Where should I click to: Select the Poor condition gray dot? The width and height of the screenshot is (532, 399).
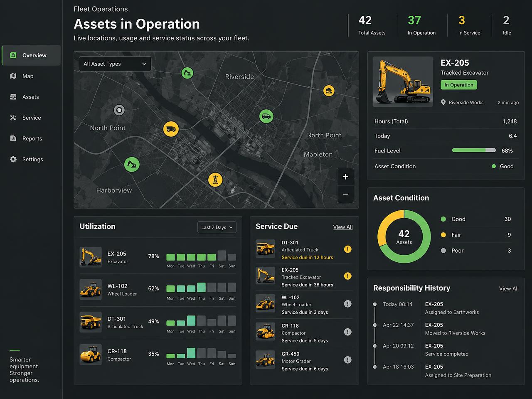pyautogui.click(x=443, y=251)
